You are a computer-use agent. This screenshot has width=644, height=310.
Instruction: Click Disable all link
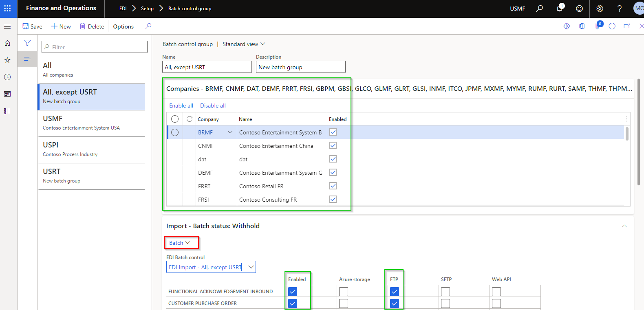(x=213, y=106)
